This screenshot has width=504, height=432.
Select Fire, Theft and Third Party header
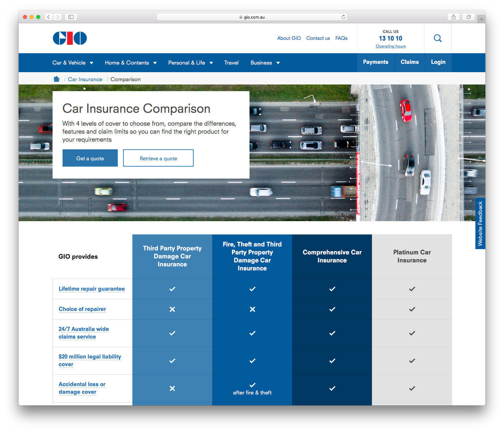pyautogui.click(x=252, y=256)
